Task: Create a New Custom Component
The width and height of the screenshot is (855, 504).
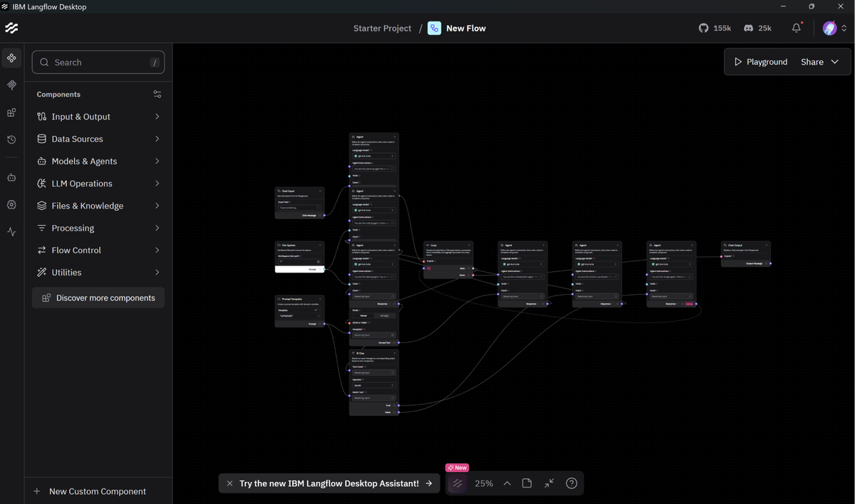Action: (90, 491)
